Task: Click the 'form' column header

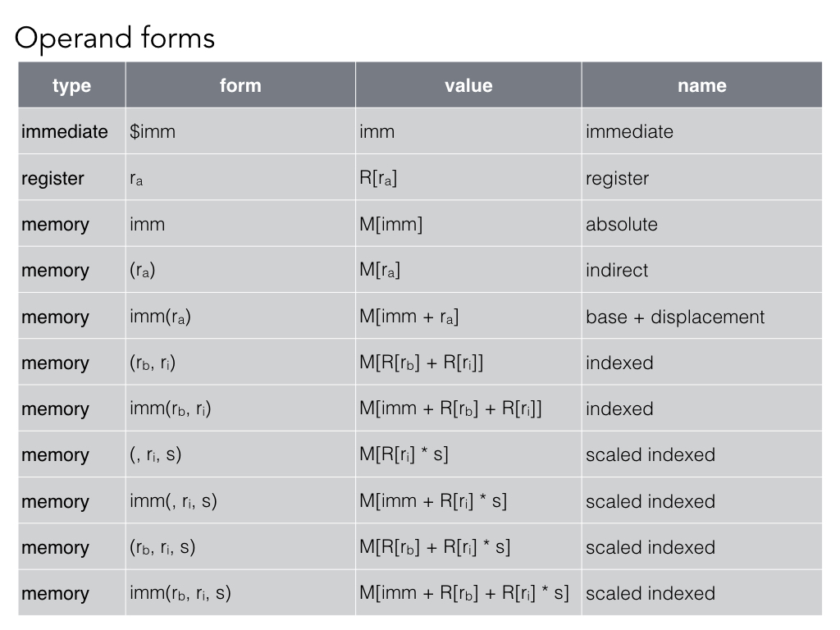Action: tap(240, 85)
